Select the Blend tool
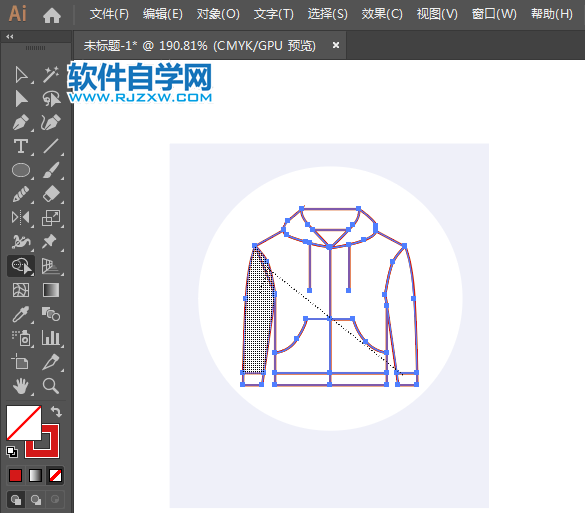This screenshot has width=585, height=513. click(51, 314)
